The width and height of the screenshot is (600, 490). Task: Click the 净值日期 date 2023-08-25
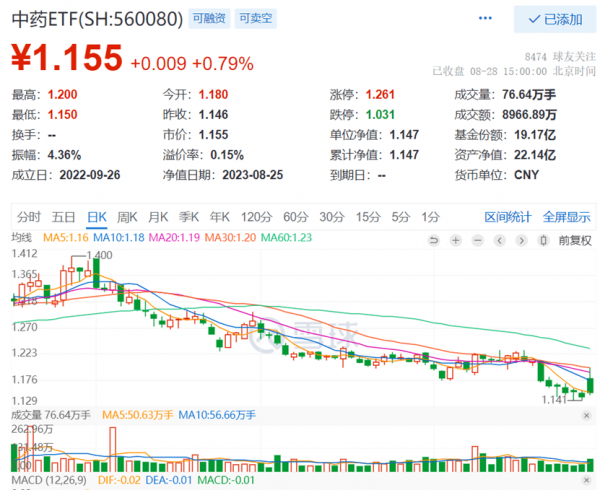pos(253,175)
